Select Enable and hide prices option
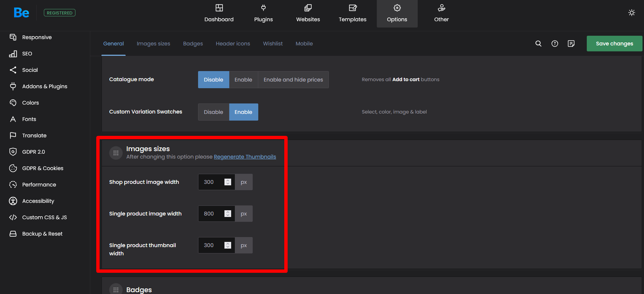This screenshot has height=294, width=644. [x=293, y=80]
